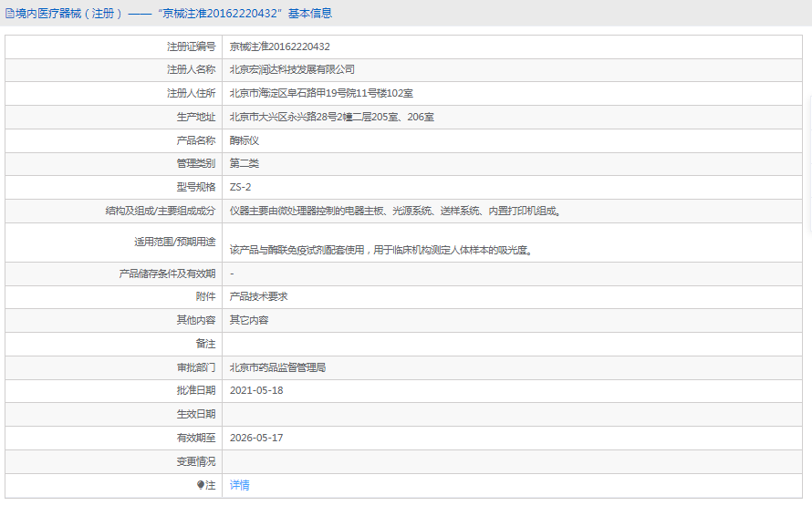Click the document icon beside the page title
This screenshot has width=812, height=506.
tap(9, 14)
